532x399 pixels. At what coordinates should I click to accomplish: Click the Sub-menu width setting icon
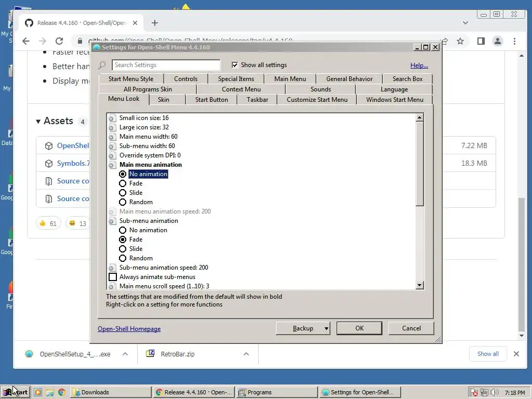tap(112, 146)
